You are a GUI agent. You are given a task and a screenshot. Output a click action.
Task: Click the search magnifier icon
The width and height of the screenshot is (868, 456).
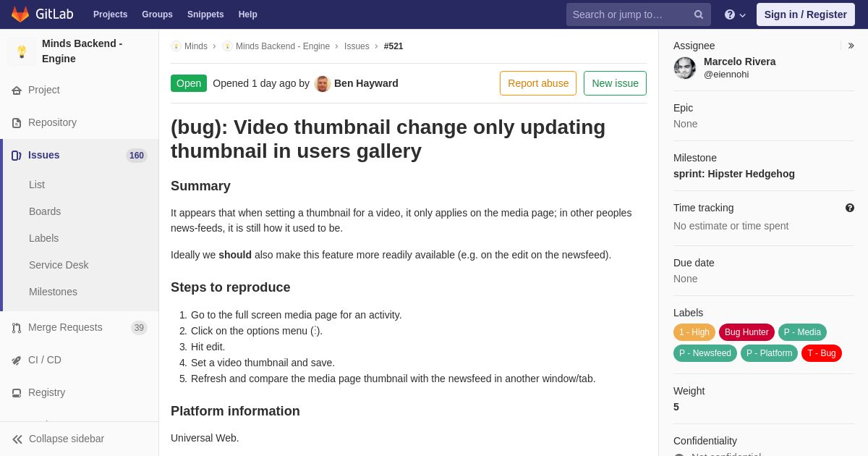(699, 14)
